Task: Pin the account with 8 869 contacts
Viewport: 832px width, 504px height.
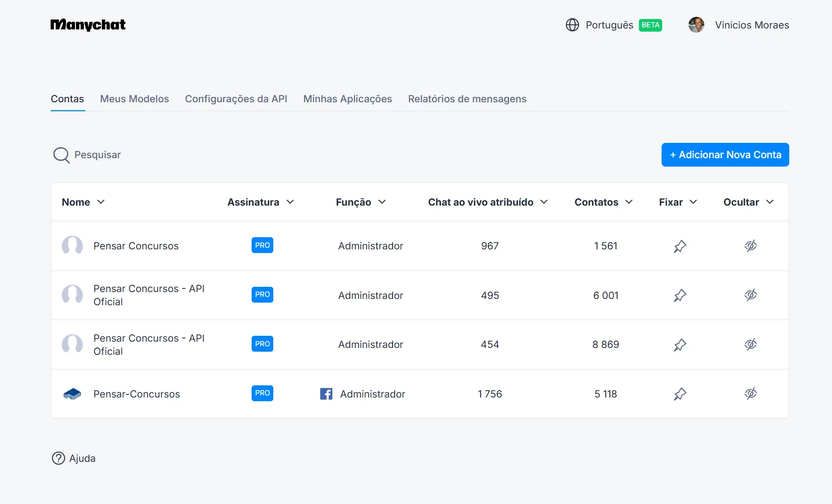Action: pos(680,345)
